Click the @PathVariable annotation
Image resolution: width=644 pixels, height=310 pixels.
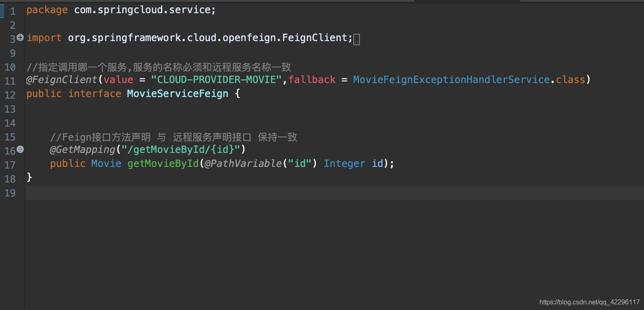click(243, 164)
